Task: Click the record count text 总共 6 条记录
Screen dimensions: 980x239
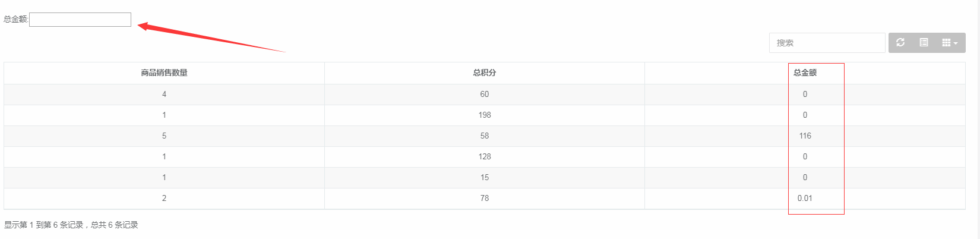Action: click(115, 225)
